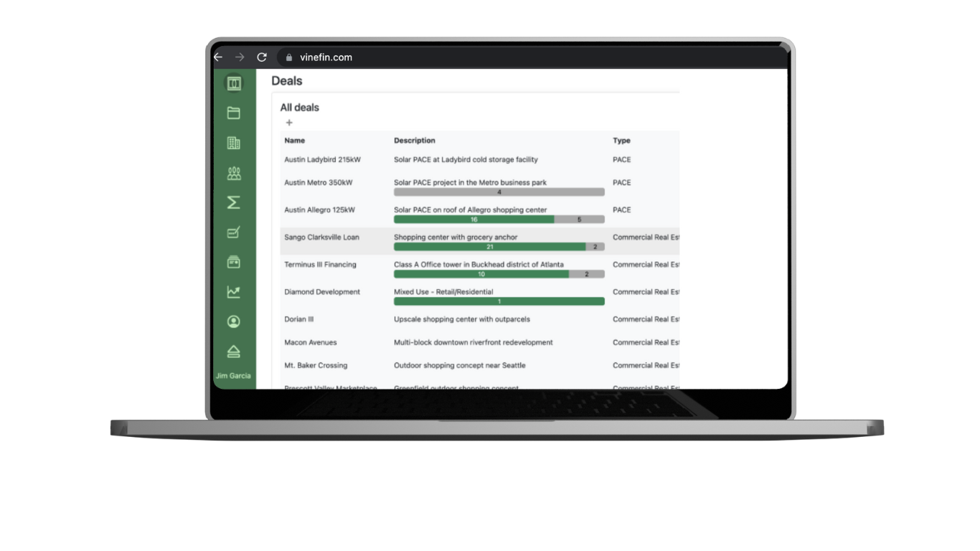Open the people group icon in the sidebar
This screenshot has height=551, width=980.
click(x=234, y=173)
